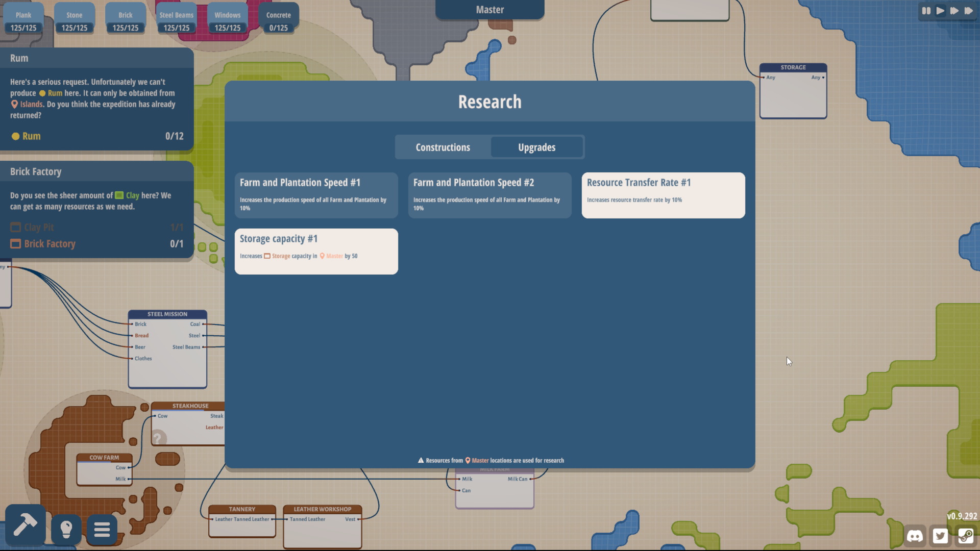Image resolution: width=980 pixels, height=551 pixels.
Task: Switch to the Upgrades tab
Action: click(536, 146)
